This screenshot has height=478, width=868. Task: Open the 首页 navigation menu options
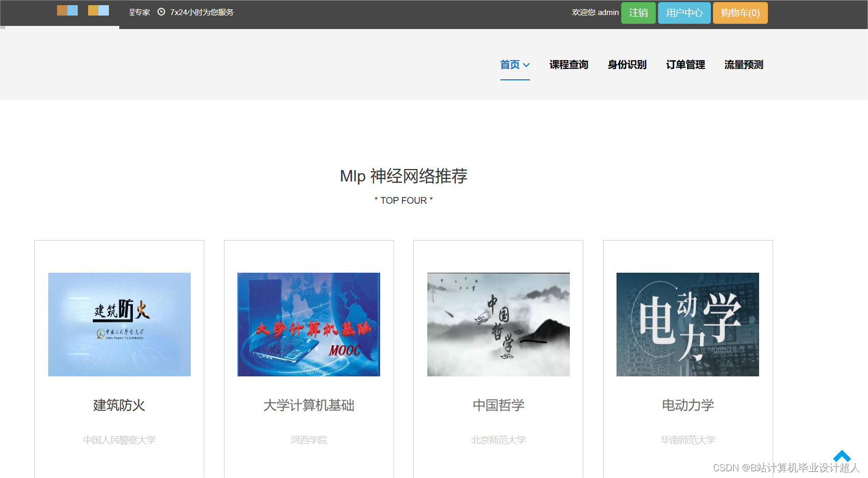(x=510, y=65)
